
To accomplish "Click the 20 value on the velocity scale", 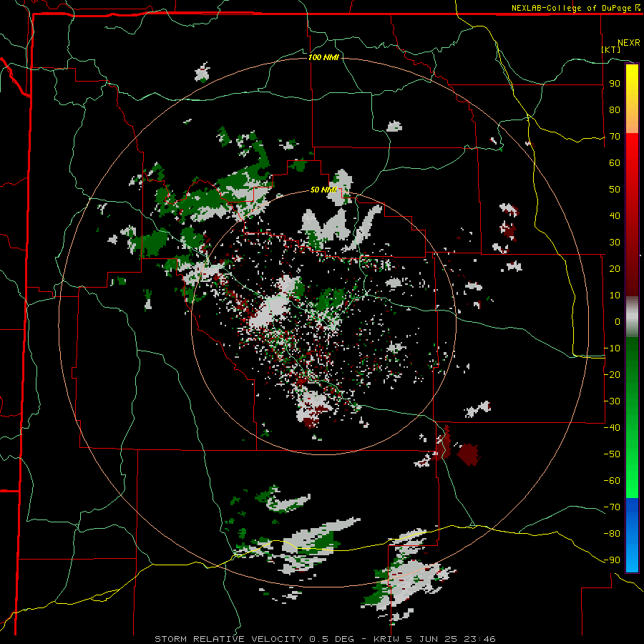I will [x=615, y=269].
